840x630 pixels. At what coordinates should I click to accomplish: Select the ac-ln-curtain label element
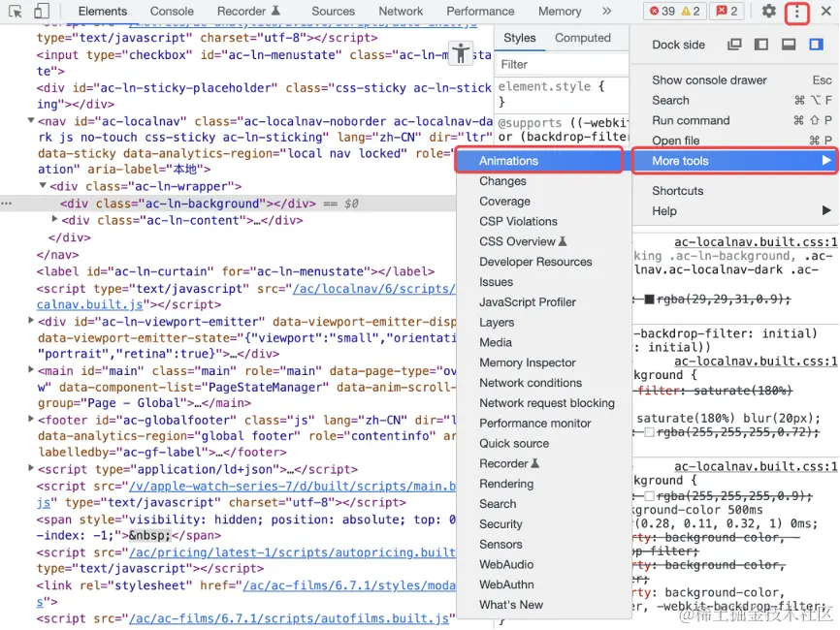(235, 271)
